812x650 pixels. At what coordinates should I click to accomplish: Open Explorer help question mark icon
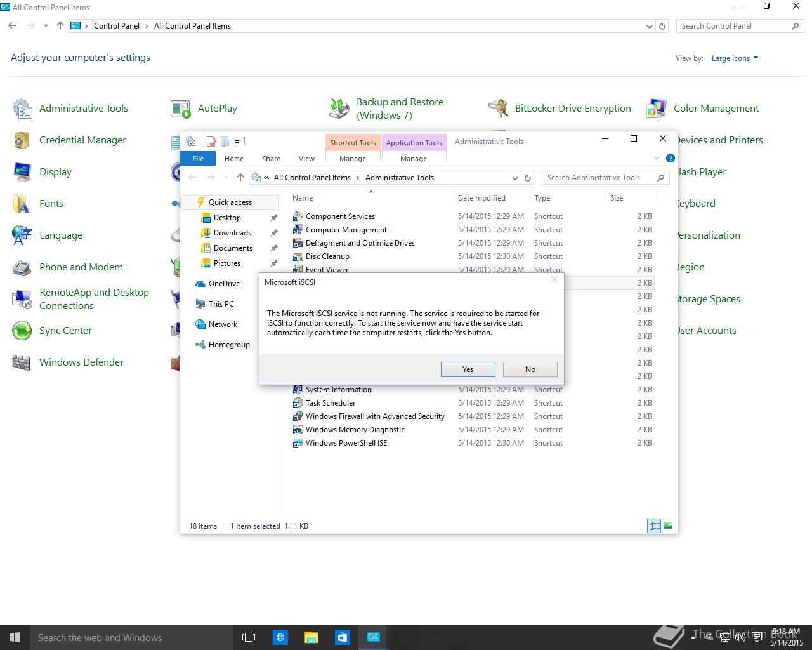pyautogui.click(x=671, y=158)
